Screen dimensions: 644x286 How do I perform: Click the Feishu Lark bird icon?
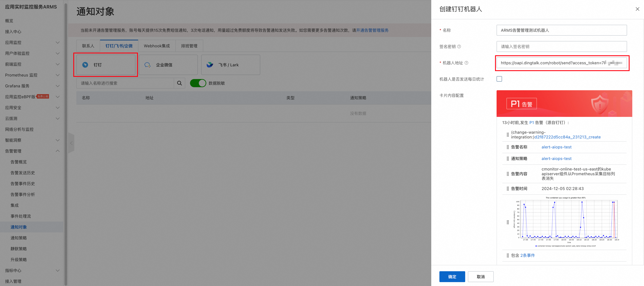[210, 65]
